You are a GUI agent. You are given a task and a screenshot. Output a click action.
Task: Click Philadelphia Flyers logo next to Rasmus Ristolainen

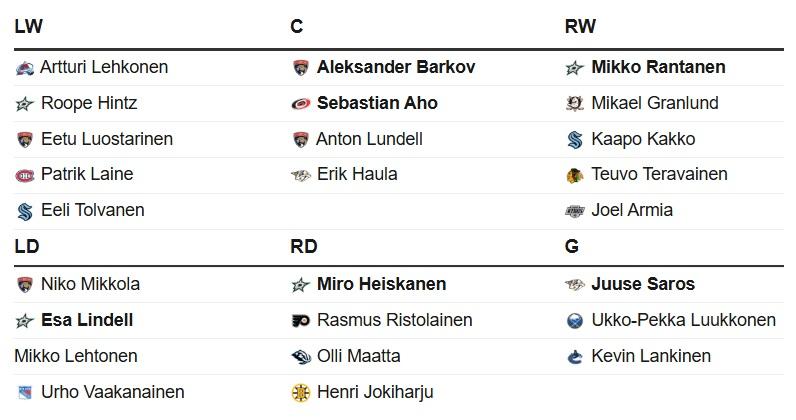click(x=301, y=321)
